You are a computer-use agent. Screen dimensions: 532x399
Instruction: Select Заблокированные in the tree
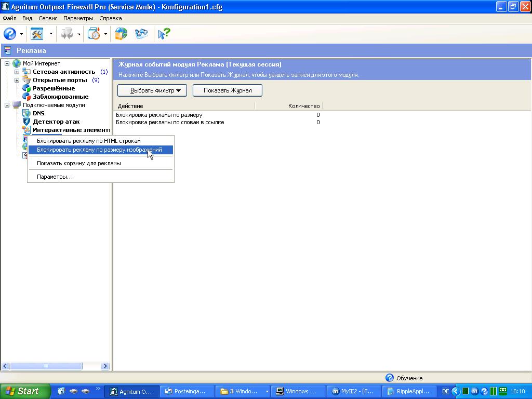coord(60,97)
